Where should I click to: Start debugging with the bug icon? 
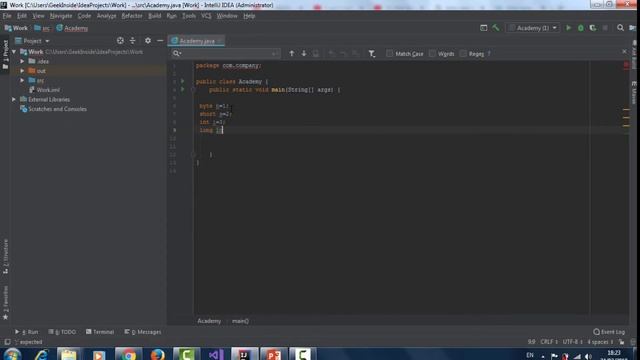(580, 28)
